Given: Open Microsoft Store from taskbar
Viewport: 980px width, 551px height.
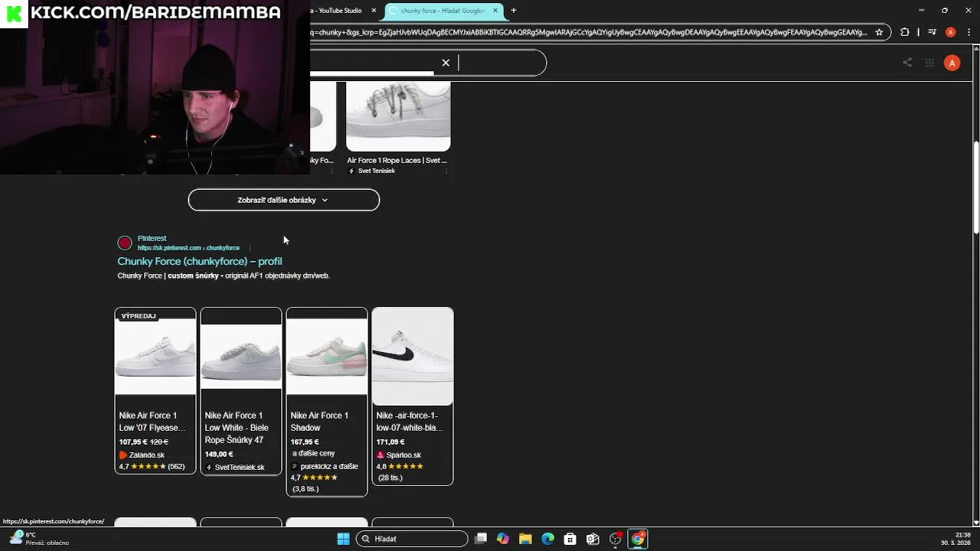Looking at the screenshot, I should point(570,539).
